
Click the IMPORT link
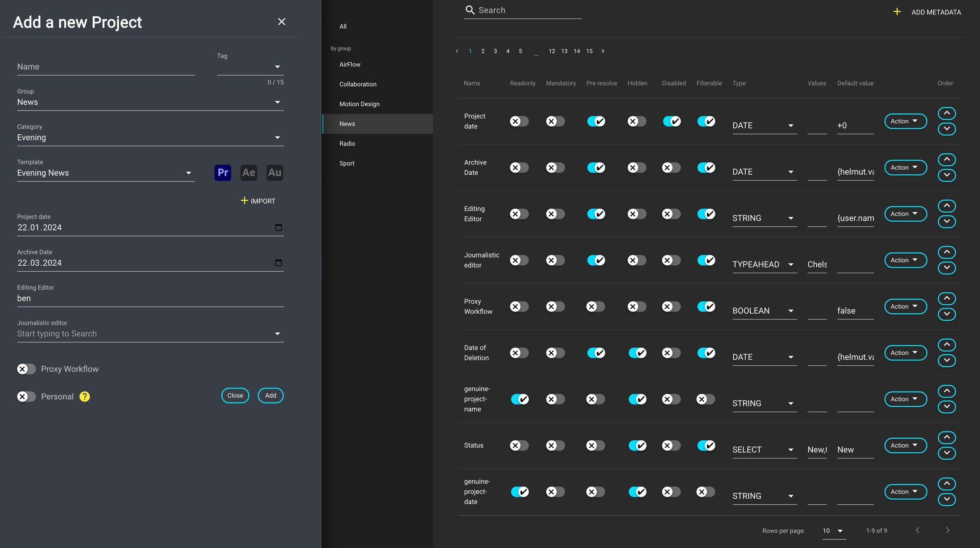(x=258, y=201)
